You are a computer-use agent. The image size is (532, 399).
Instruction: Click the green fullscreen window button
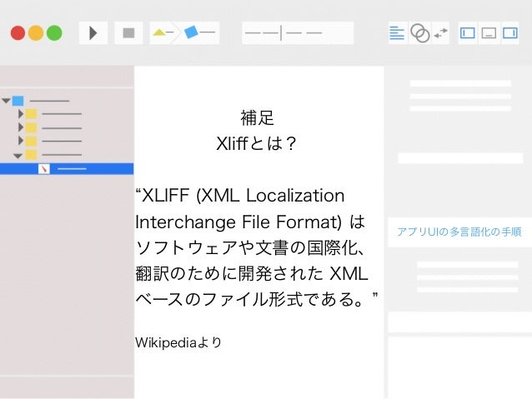pos(54,32)
